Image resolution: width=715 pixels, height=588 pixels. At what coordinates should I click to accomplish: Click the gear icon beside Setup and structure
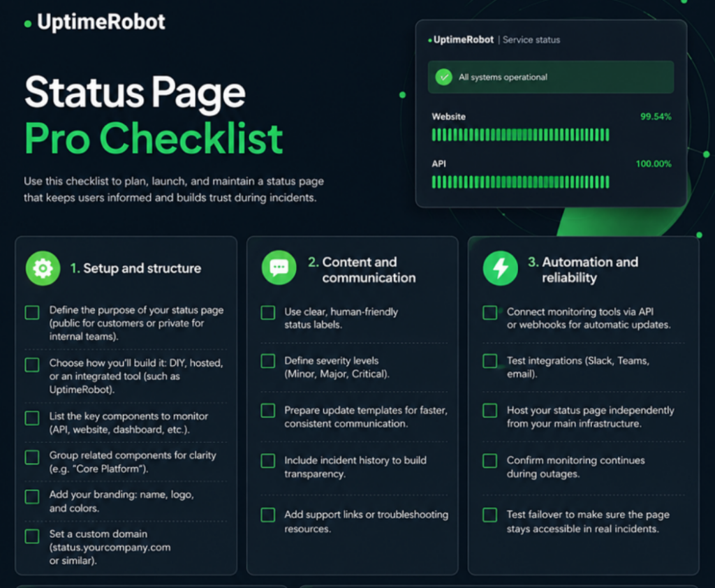coord(43,268)
